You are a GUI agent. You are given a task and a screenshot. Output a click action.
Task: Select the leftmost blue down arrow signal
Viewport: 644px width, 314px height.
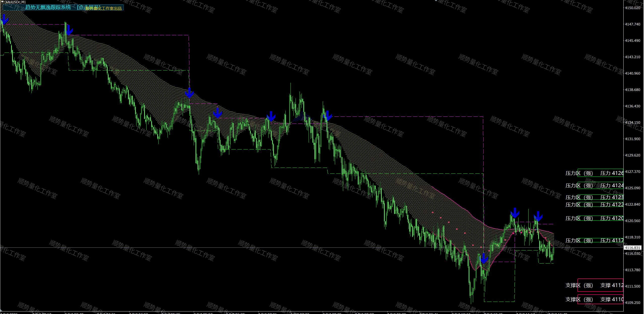click(x=4, y=19)
